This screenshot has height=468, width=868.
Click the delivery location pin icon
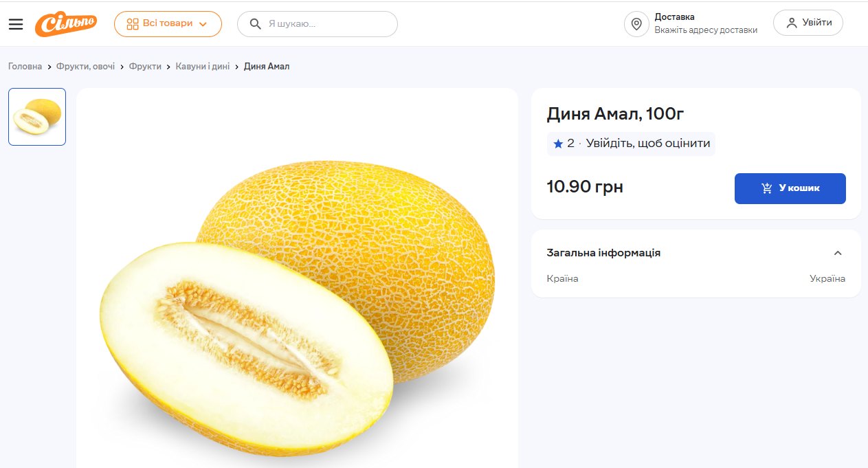point(636,24)
